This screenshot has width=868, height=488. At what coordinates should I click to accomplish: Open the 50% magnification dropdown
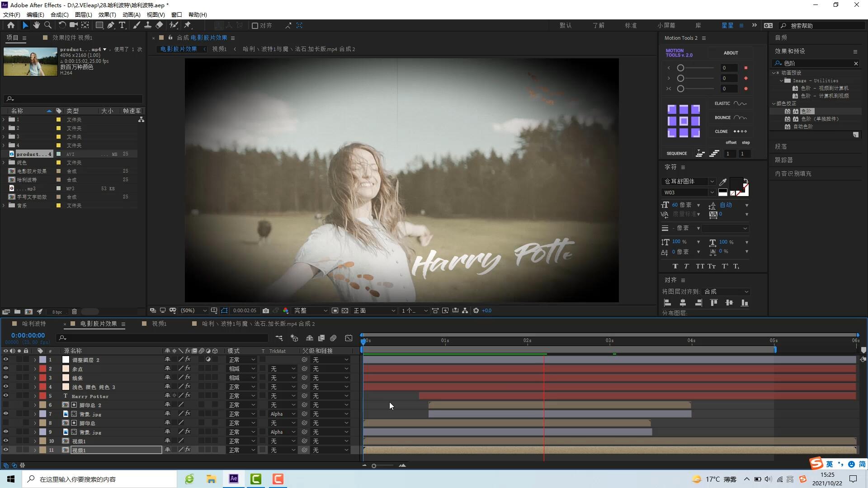pyautogui.click(x=193, y=311)
